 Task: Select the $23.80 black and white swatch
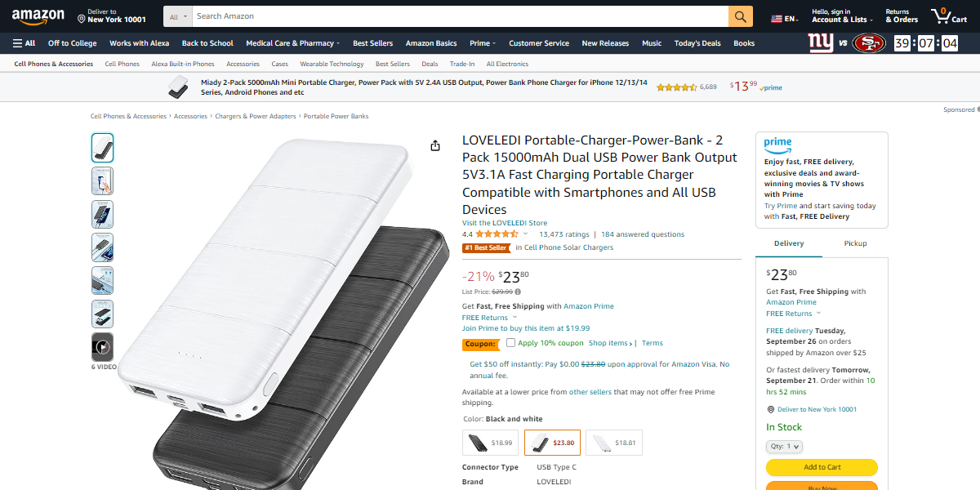point(552,443)
